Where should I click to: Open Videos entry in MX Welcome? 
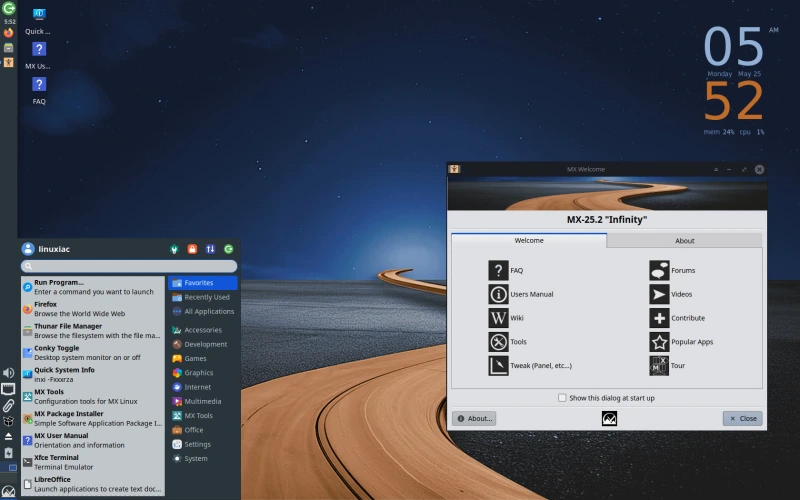point(670,294)
